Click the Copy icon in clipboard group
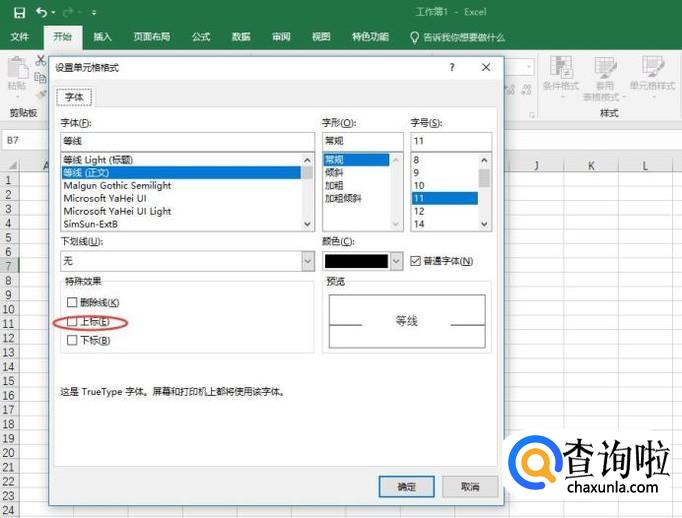This screenshot has height=518, width=682. pos(41,78)
